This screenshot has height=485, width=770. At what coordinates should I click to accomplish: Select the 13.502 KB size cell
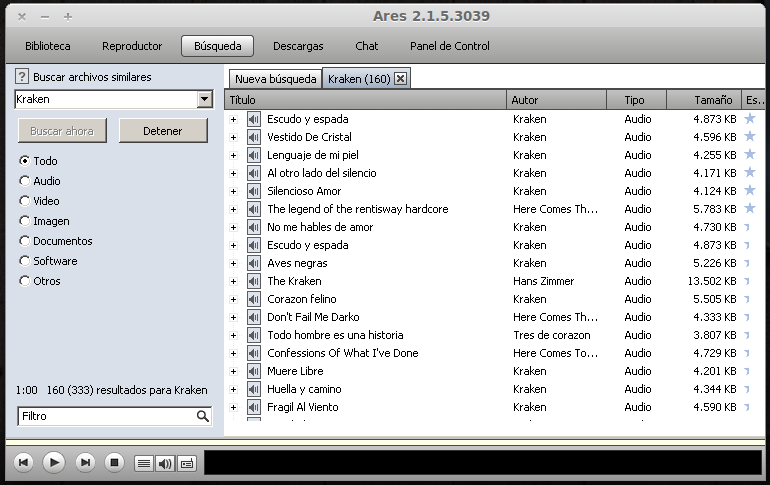(712, 281)
